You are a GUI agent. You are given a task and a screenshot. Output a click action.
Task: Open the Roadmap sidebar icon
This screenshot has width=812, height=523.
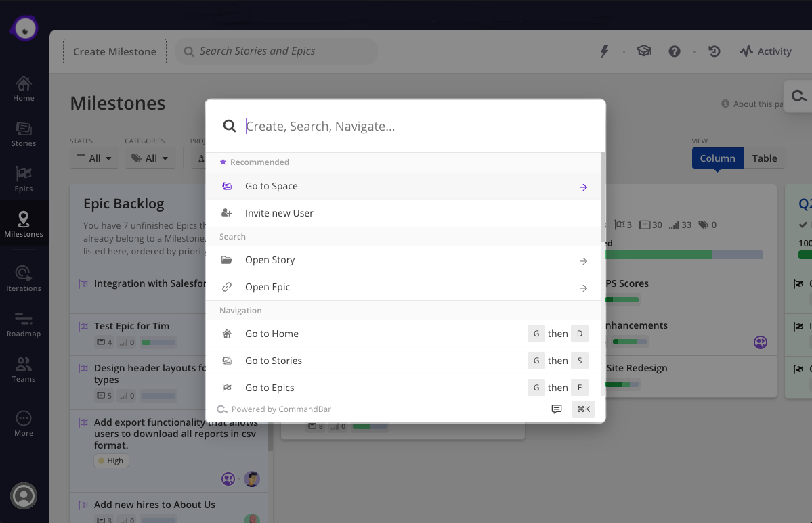point(23,323)
